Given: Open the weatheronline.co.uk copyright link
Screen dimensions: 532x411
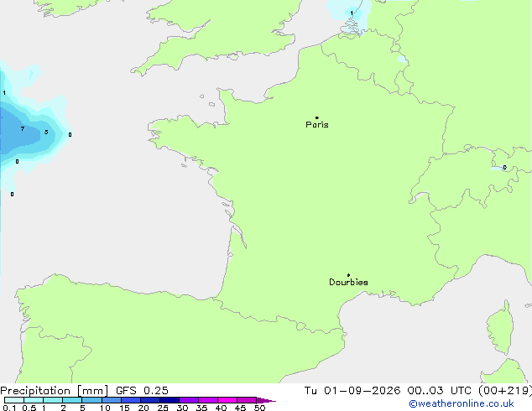Looking at the screenshot, I should click(x=462, y=403).
